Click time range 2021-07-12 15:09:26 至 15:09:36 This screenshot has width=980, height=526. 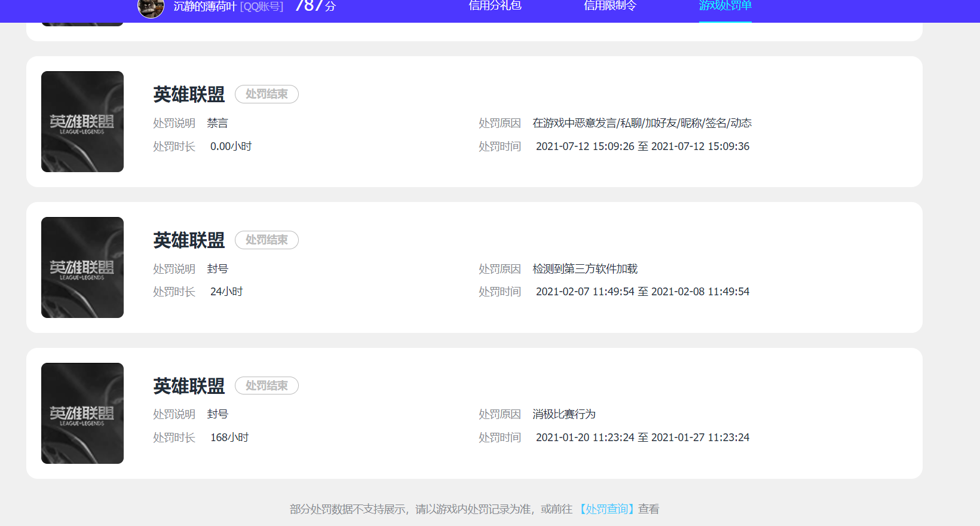point(642,146)
